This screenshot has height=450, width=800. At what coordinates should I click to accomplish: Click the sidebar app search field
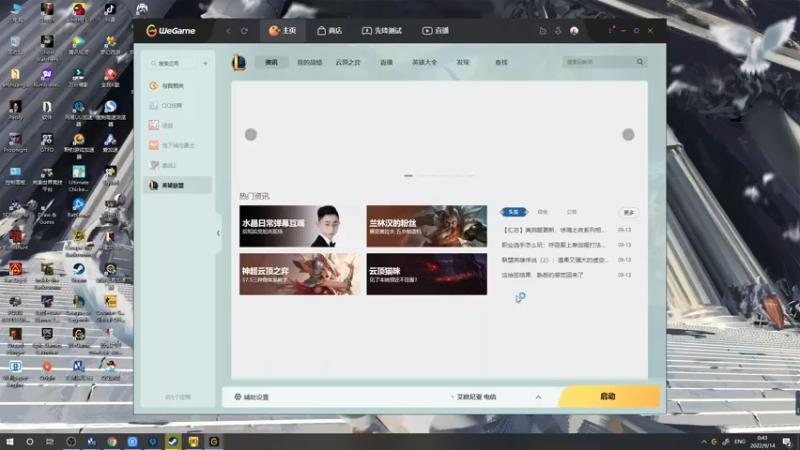[x=172, y=63]
